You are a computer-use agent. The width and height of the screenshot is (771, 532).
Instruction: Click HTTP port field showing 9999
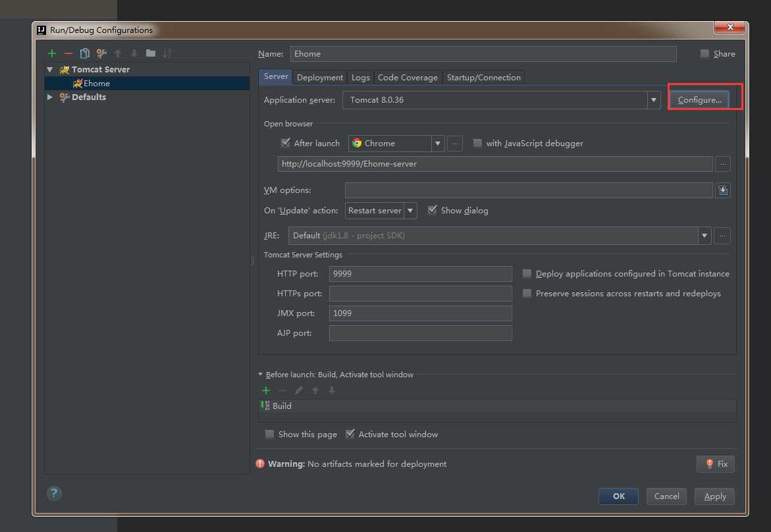[x=421, y=274]
